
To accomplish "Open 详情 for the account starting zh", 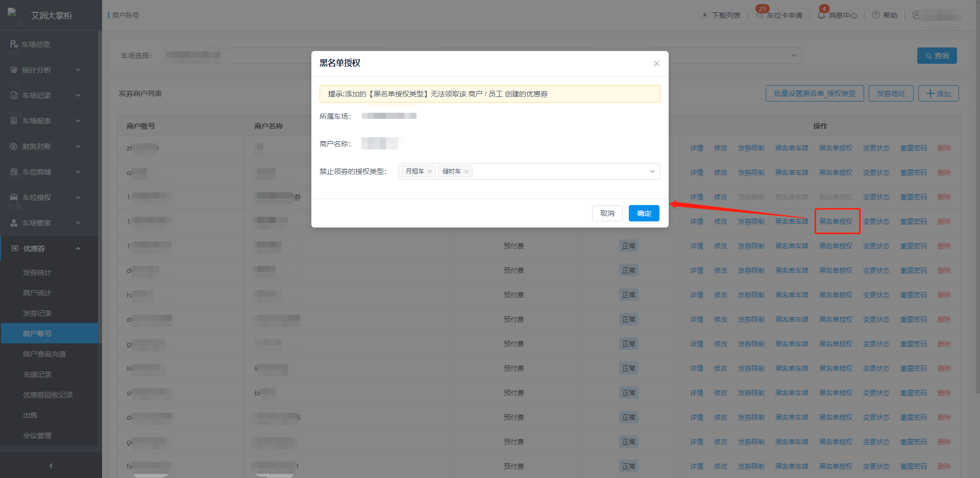I will [x=697, y=148].
